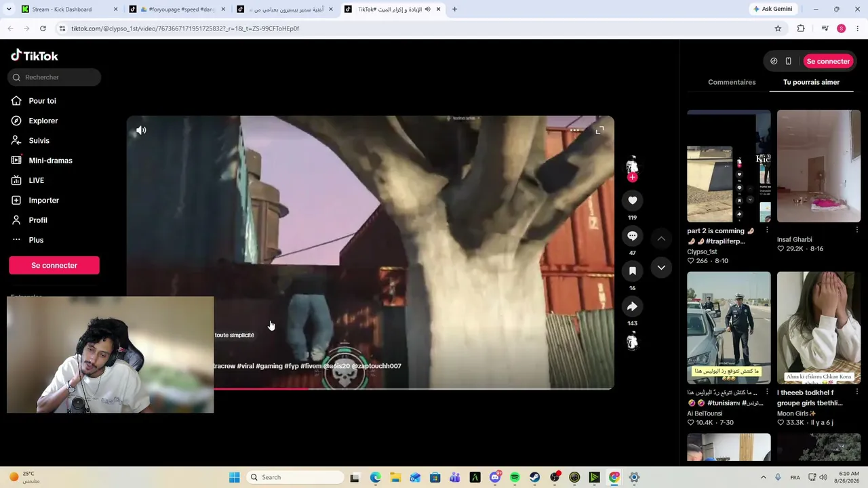Open options for Ai BelTounsi video
Screen dimensions: 868x488
coord(767,392)
